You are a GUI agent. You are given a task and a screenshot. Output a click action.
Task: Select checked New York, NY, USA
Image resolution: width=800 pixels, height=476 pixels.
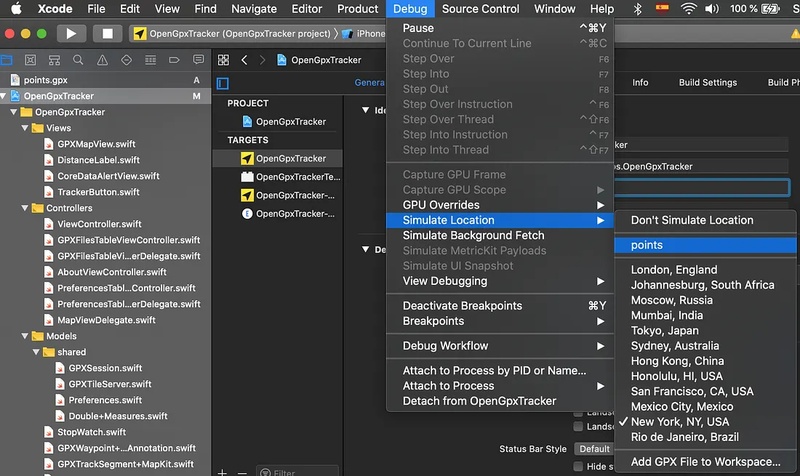[x=705, y=422]
